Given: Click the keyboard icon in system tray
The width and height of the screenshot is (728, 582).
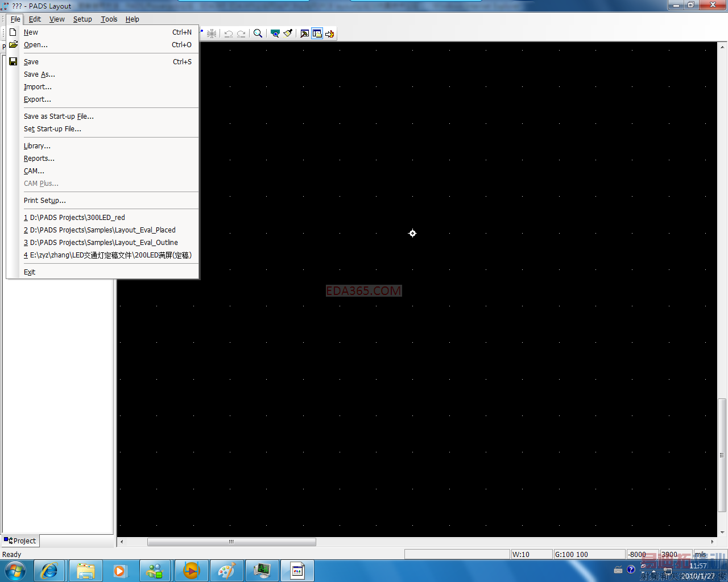Looking at the screenshot, I should click(x=618, y=570).
